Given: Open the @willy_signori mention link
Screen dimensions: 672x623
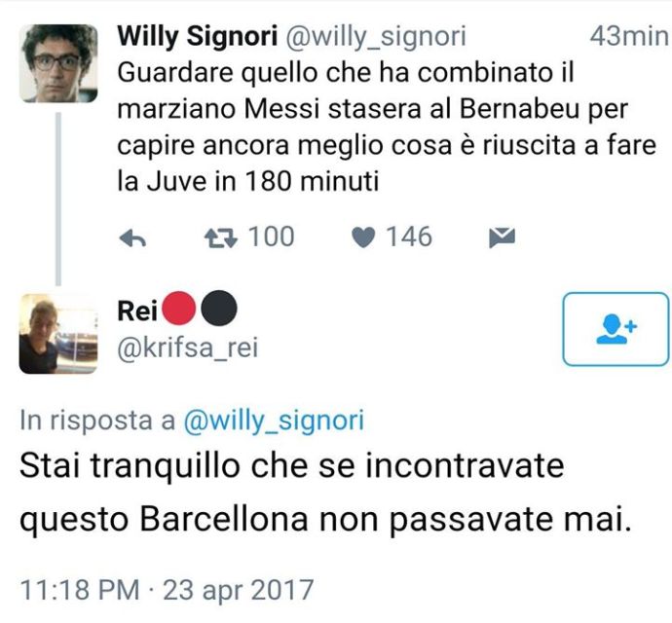Looking at the screenshot, I should click(x=274, y=420).
